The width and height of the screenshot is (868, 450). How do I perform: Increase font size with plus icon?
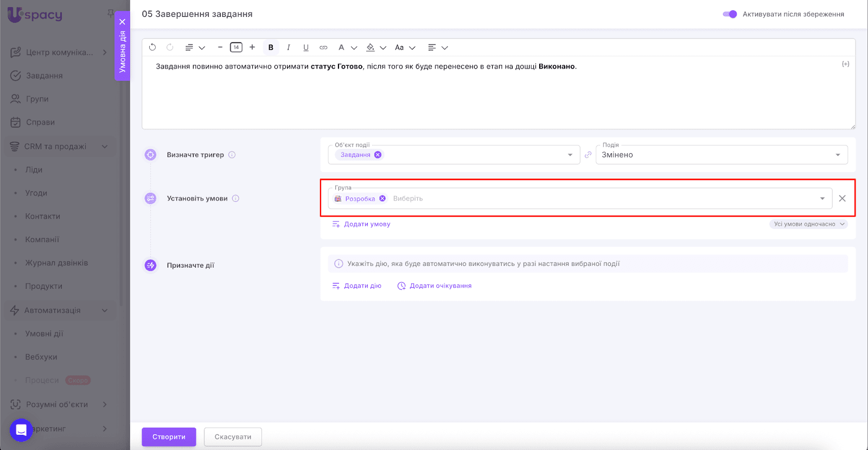coord(252,47)
